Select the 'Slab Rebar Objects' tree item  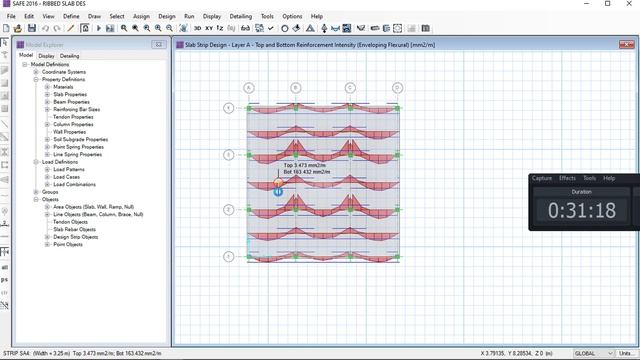click(74, 229)
